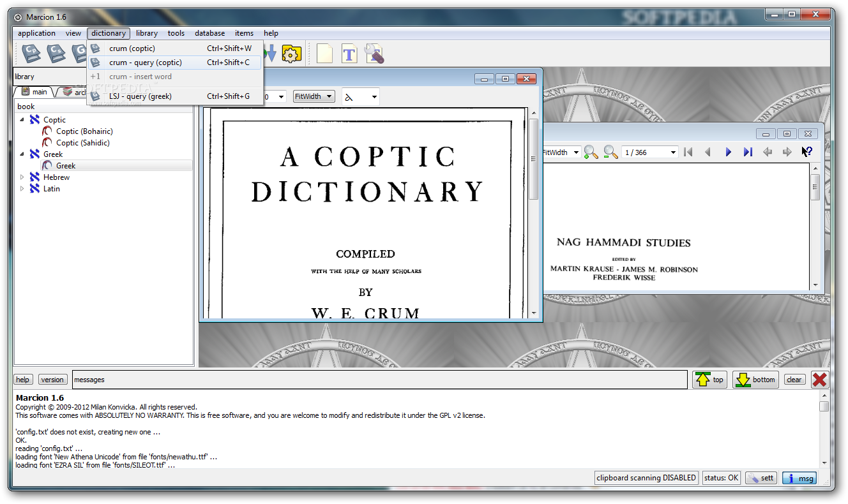Select Coptic (Bohairic) in library tree

coord(84,131)
